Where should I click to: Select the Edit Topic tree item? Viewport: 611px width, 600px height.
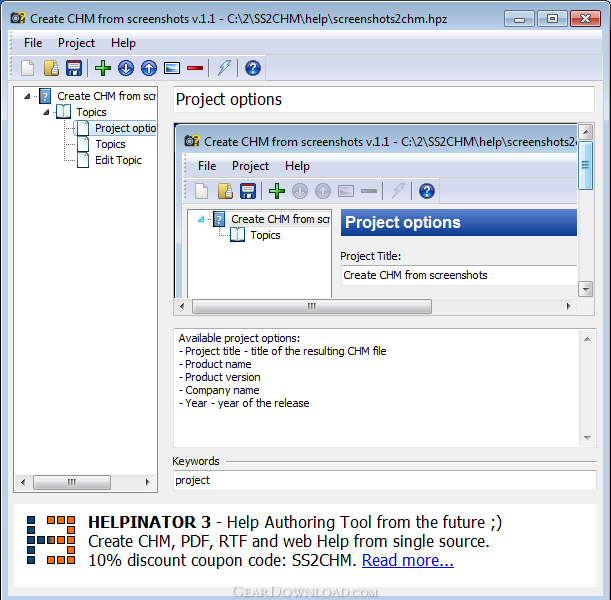(118, 160)
